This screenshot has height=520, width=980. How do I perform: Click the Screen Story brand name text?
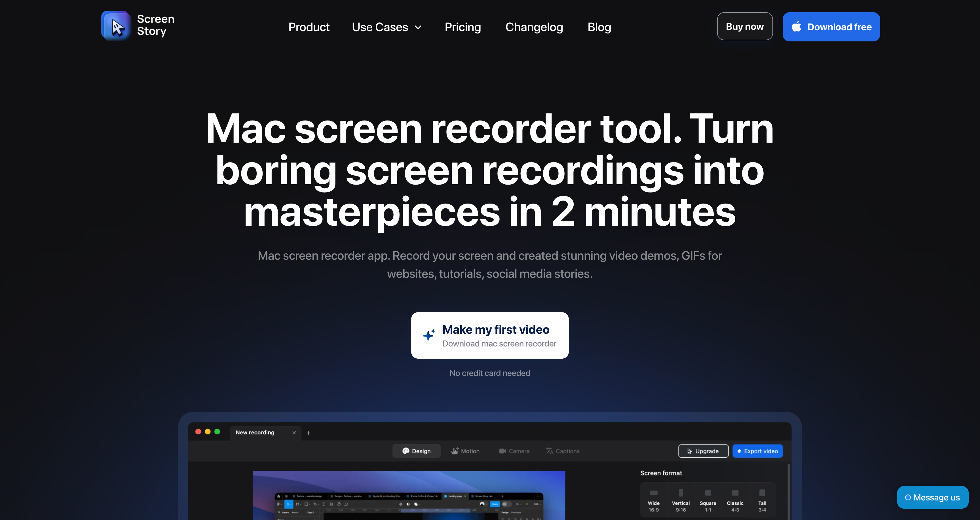(156, 25)
